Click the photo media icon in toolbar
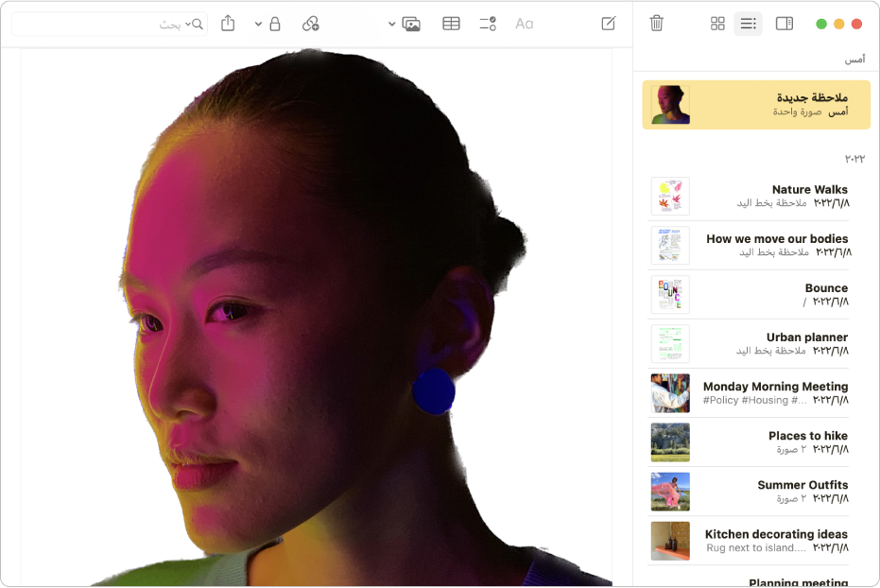Image resolution: width=880 pixels, height=588 pixels. [x=411, y=24]
